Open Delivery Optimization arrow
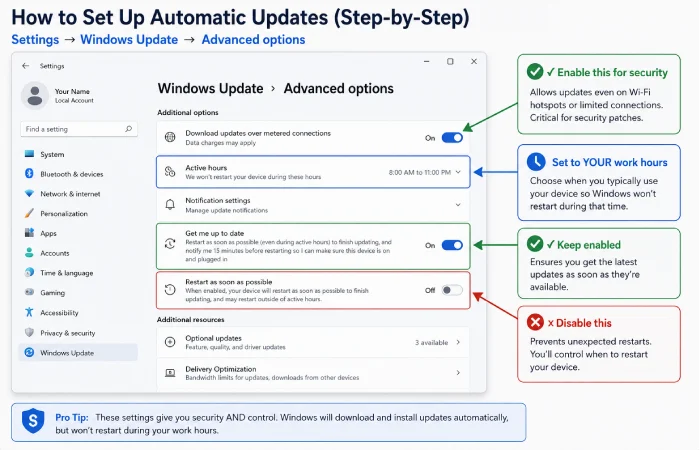The height and width of the screenshot is (450, 700). coord(458,372)
